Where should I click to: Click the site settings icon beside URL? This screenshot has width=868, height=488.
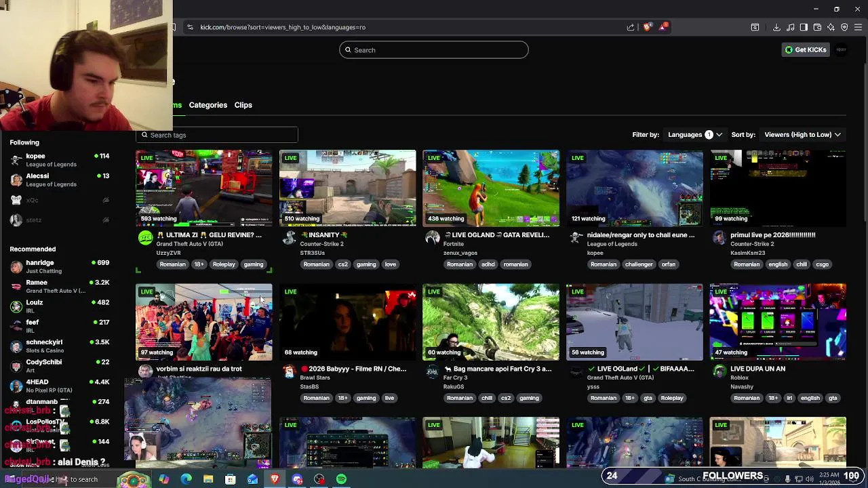[x=190, y=27]
